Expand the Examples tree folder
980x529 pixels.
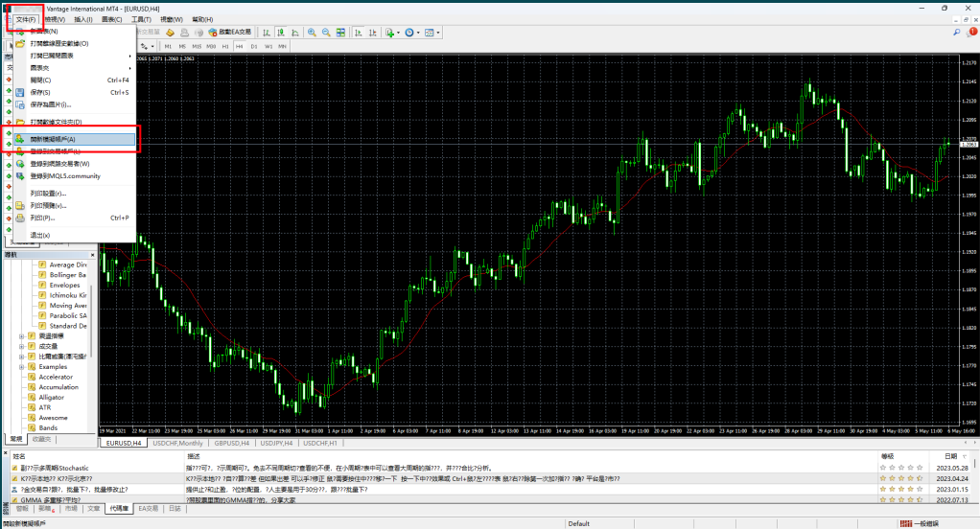click(x=21, y=366)
